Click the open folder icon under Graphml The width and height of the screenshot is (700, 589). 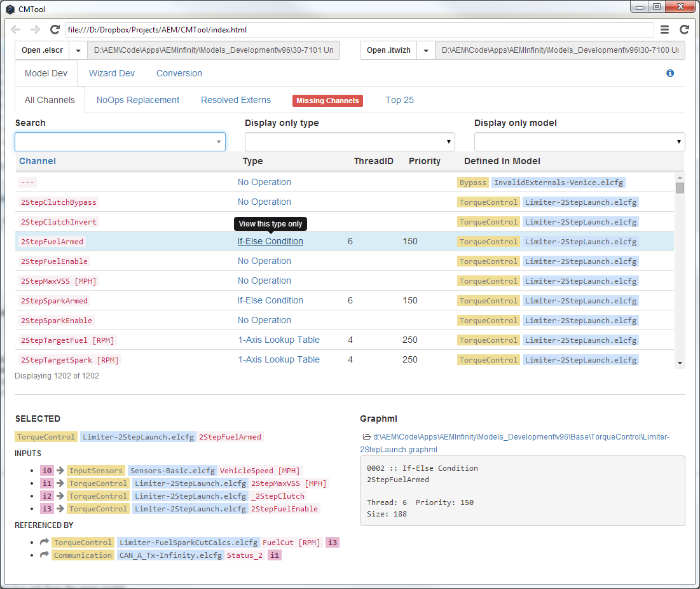pos(366,437)
